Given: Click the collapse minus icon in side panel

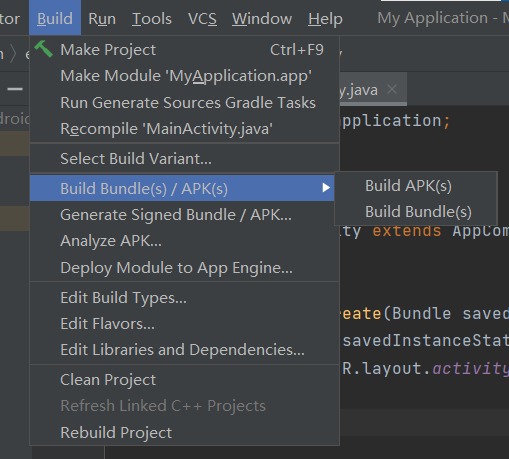Looking at the screenshot, I should (15, 89).
